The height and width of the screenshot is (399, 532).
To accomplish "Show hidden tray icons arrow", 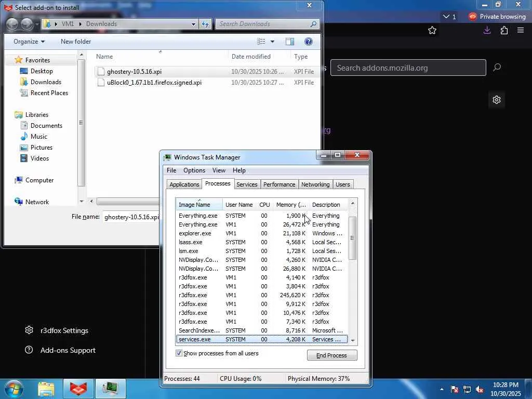I will (x=442, y=389).
